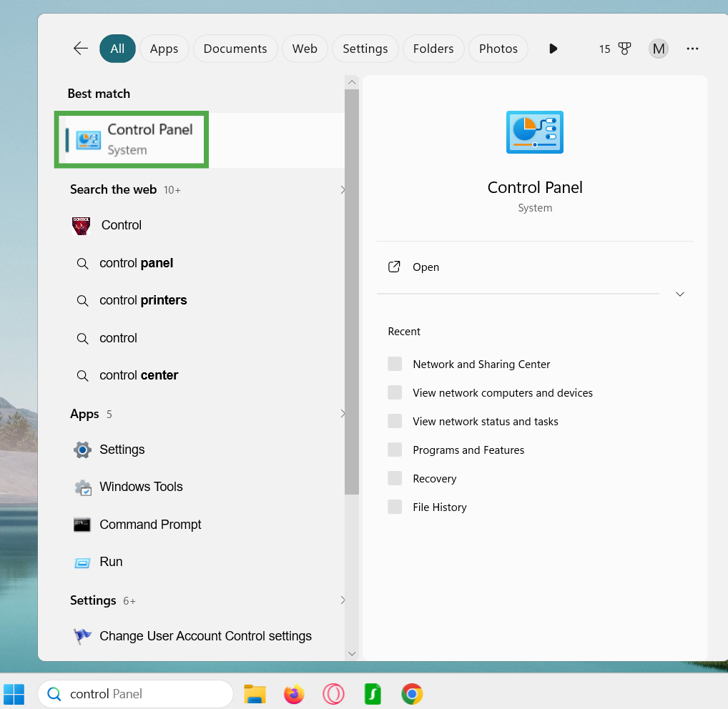Screen dimensions: 728x709
Task: Launch Firefox from the taskbar
Action: point(294,694)
